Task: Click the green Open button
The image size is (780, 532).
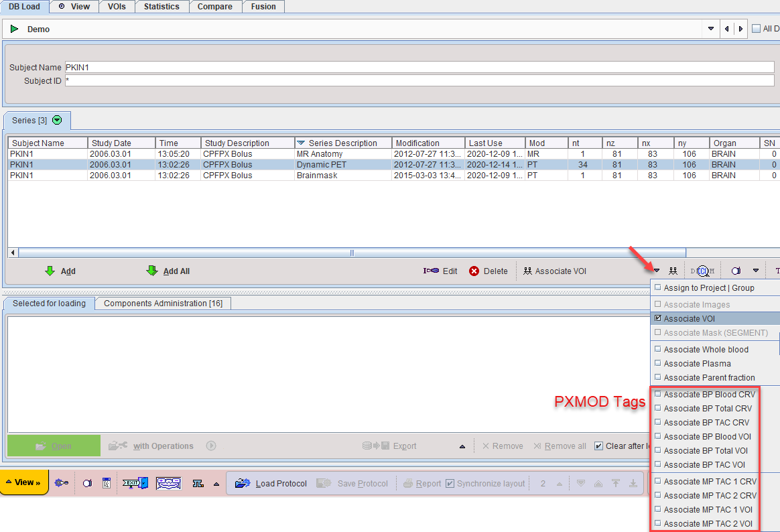Action: click(54, 446)
